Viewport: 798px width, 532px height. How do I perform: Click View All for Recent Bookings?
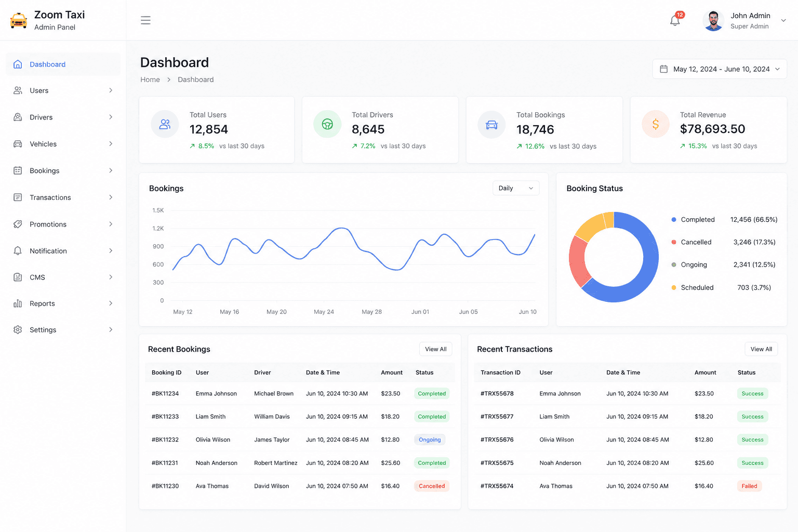pos(436,349)
